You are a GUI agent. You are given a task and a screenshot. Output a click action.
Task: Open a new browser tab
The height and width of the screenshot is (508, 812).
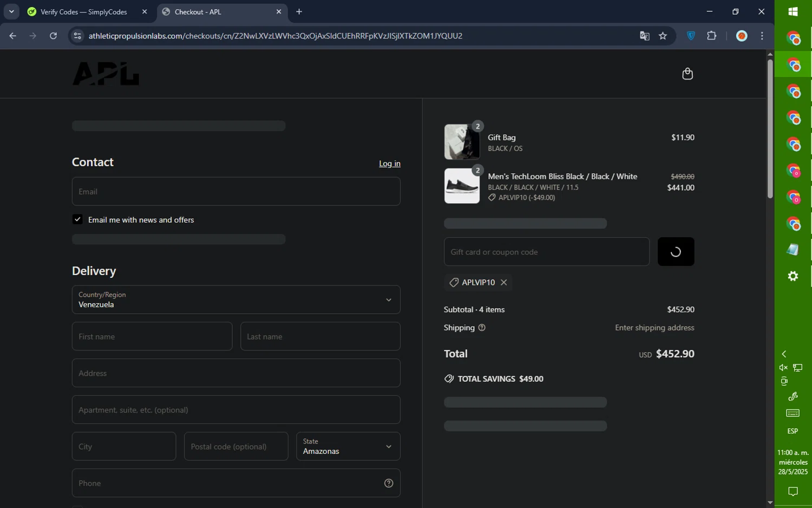pyautogui.click(x=299, y=12)
